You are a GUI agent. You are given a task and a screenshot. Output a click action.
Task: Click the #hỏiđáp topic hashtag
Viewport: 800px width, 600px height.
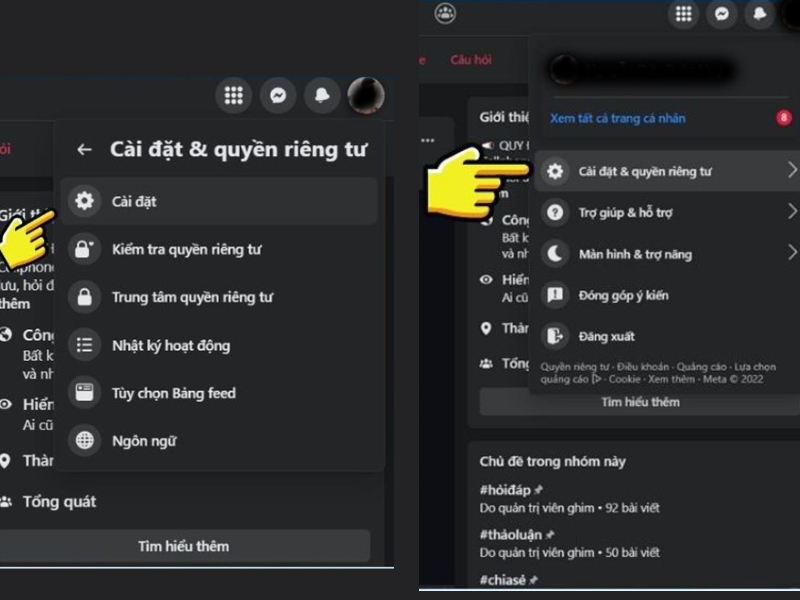(x=505, y=490)
